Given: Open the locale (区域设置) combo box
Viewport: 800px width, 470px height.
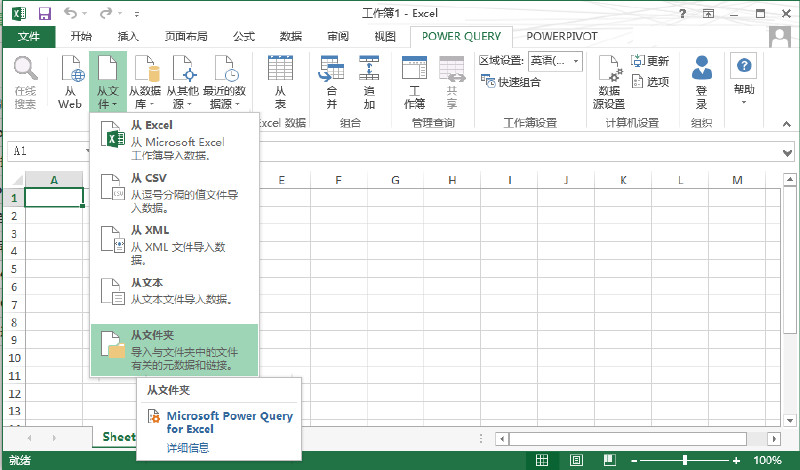Looking at the screenshot, I should [x=555, y=61].
